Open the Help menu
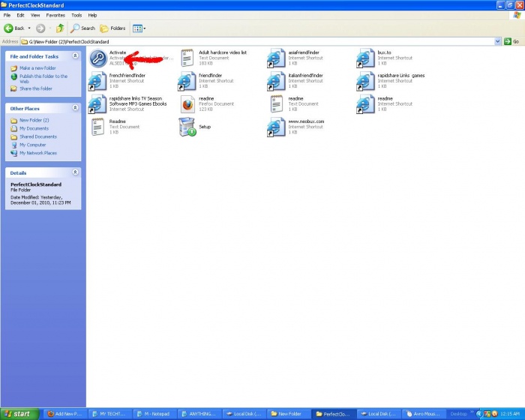 point(92,16)
